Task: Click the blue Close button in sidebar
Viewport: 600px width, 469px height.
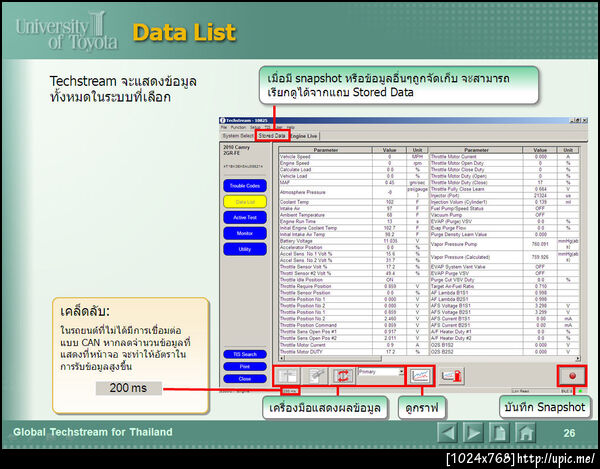Action: point(245,379)
